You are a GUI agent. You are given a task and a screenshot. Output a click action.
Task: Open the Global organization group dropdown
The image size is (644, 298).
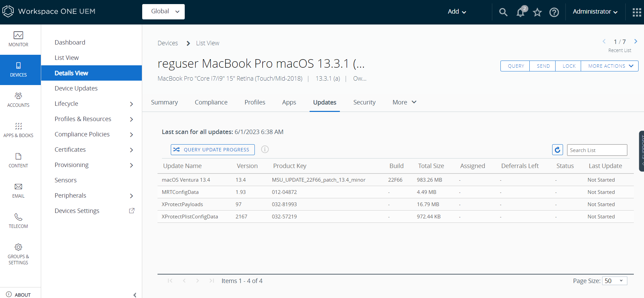coord(163,12)
